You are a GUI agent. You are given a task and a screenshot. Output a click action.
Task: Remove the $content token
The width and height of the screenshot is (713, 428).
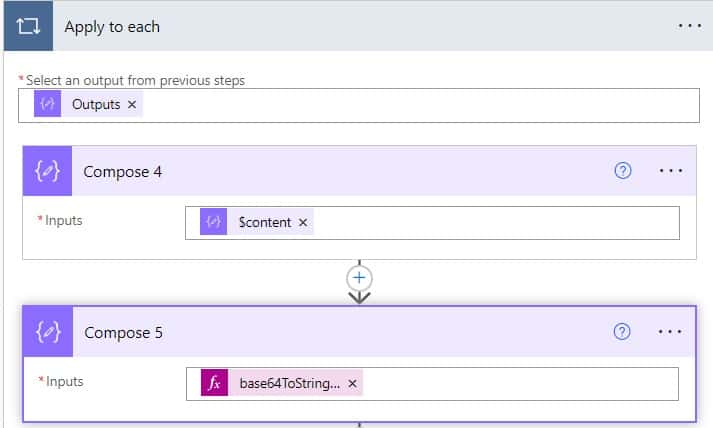[303, 222]
